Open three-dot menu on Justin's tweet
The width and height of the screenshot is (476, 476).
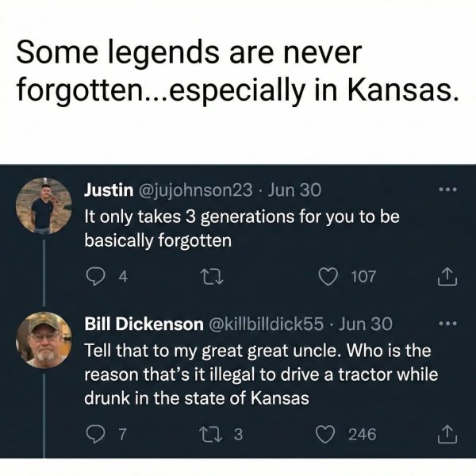point(447,190)
